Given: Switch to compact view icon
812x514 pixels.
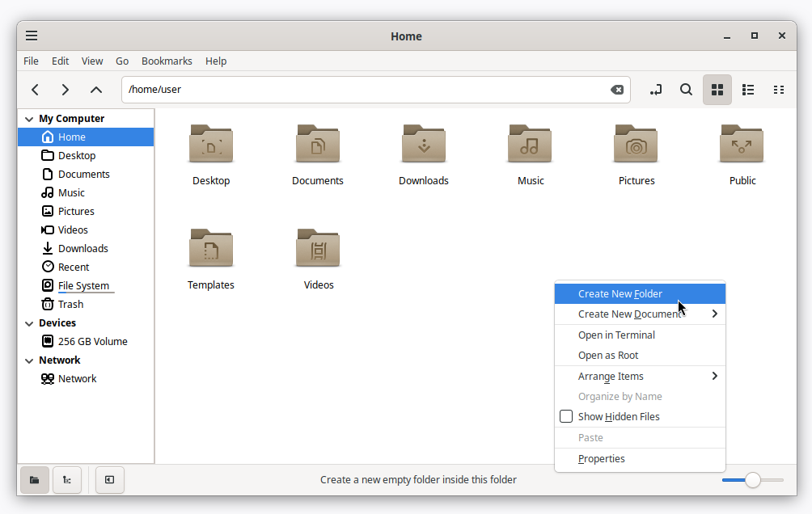Looking at the screenshot, I should coord(778,90).
